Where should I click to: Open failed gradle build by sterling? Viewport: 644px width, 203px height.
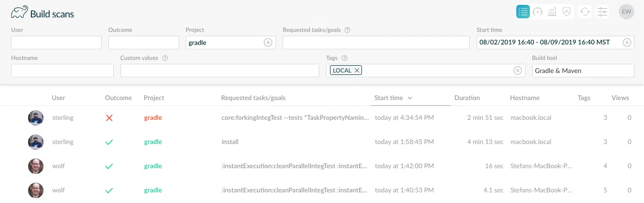tap(295, 117)
